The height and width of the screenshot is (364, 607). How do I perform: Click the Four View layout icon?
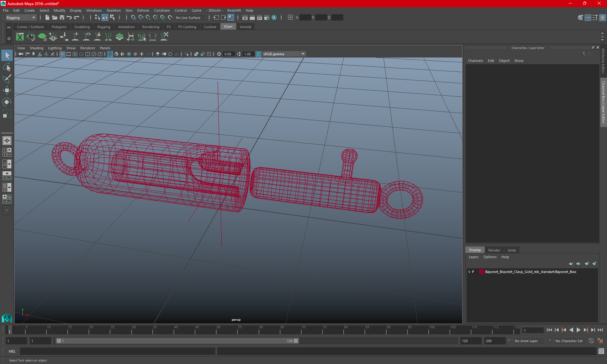pyautogui.click(x=7, y=152)
